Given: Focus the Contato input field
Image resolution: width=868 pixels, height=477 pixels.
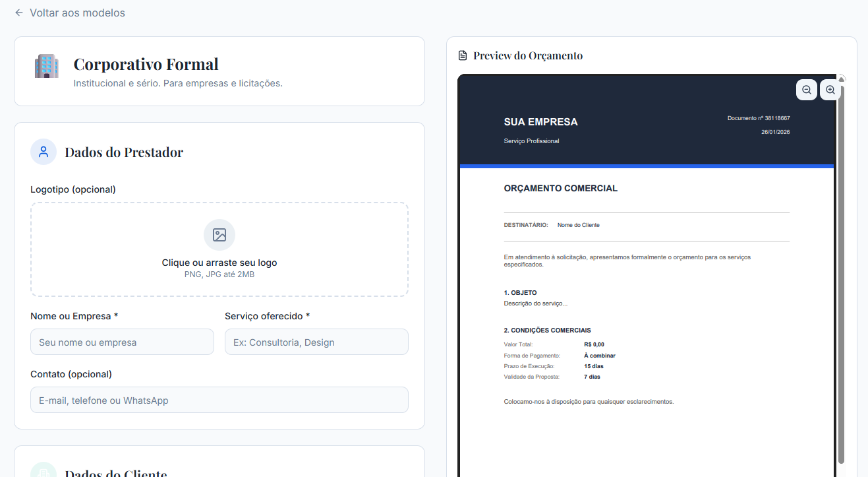Looking at the screenshot, I should click(219, 400).
